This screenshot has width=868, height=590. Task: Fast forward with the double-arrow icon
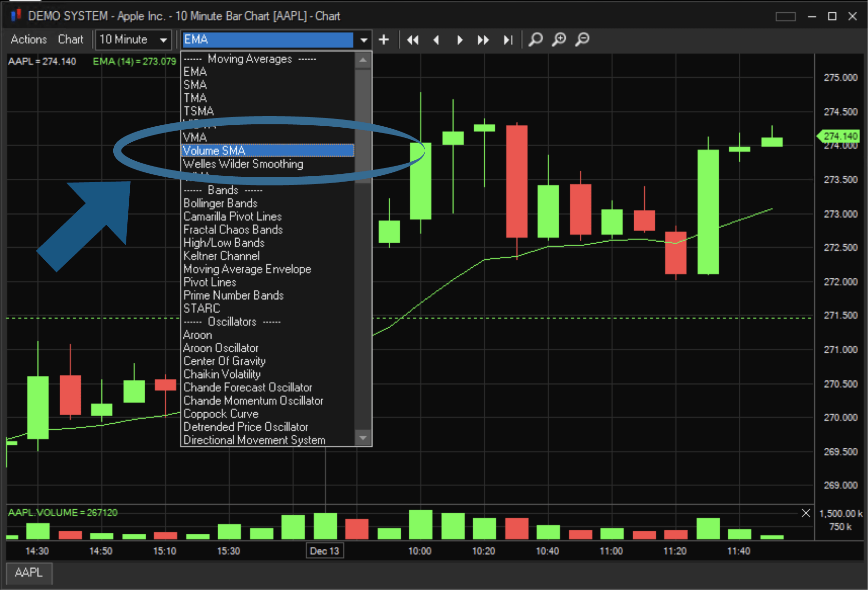point(483,40)
